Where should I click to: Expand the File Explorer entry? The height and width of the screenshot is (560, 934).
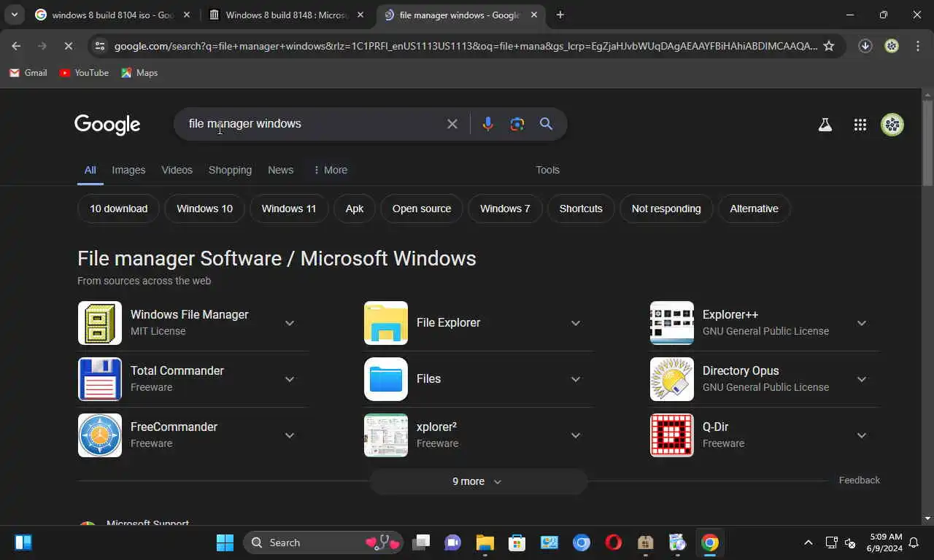(x=576, y=323)
